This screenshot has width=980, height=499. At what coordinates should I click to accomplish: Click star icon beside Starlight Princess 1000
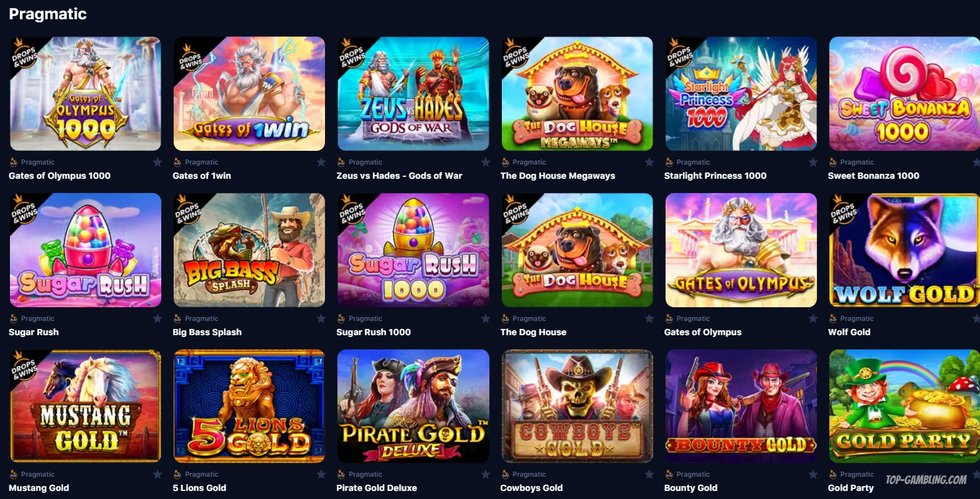[813, 162]
